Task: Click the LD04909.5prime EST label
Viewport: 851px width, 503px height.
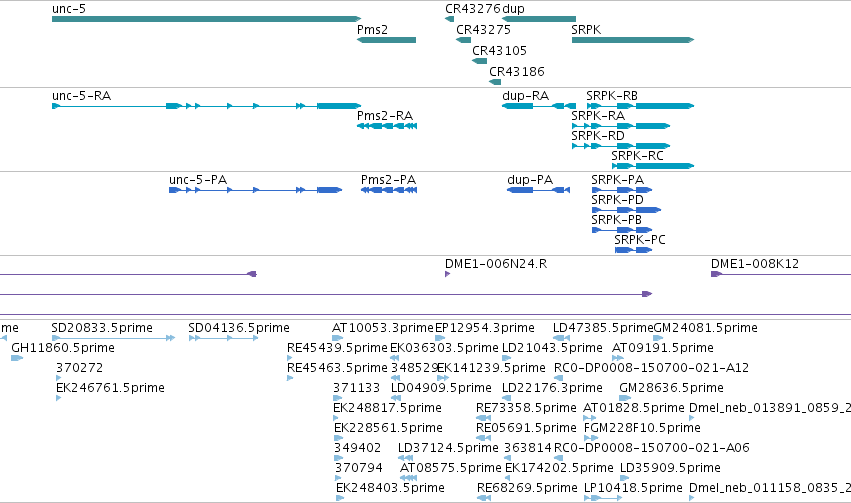Action: coord(441,388)
